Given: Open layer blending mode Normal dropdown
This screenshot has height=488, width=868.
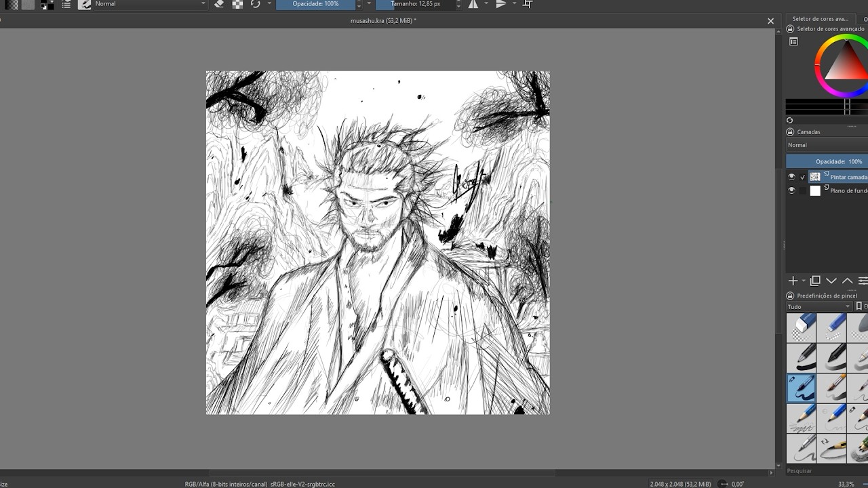Looking at the screenshot, I should [827, 145].
